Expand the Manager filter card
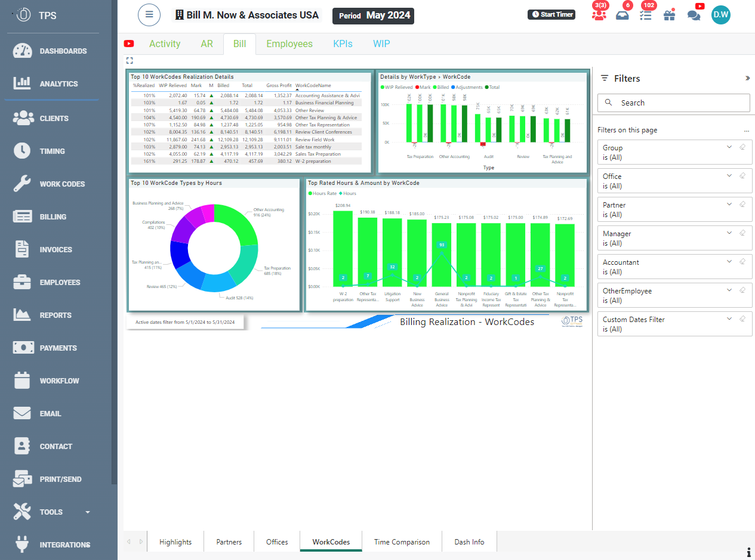Viewport: 755px width, 560px height. pos(729,233)
